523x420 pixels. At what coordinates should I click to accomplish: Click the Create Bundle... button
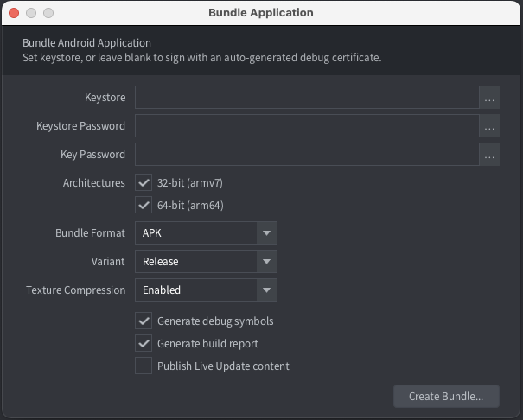tap(446, 397)
